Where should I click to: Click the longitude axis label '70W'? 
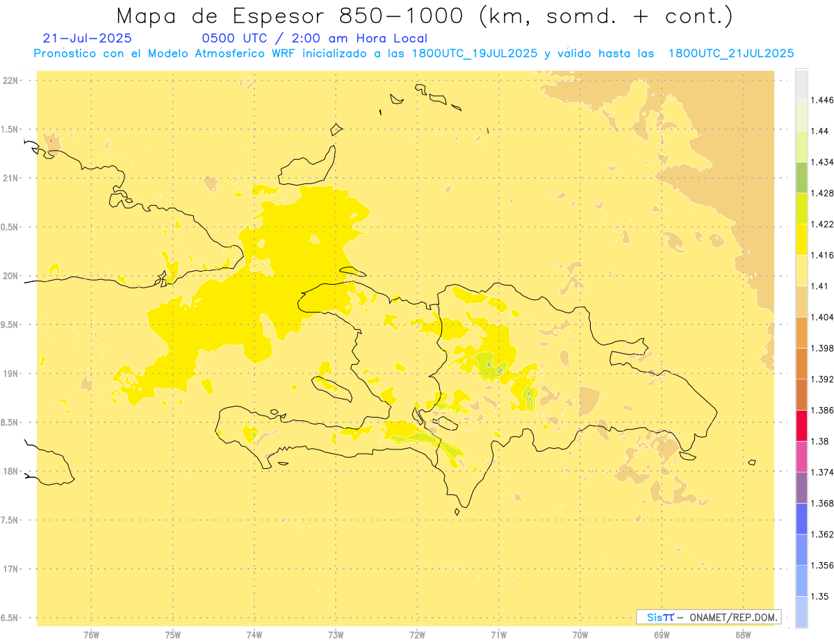(x=580, y=635)
